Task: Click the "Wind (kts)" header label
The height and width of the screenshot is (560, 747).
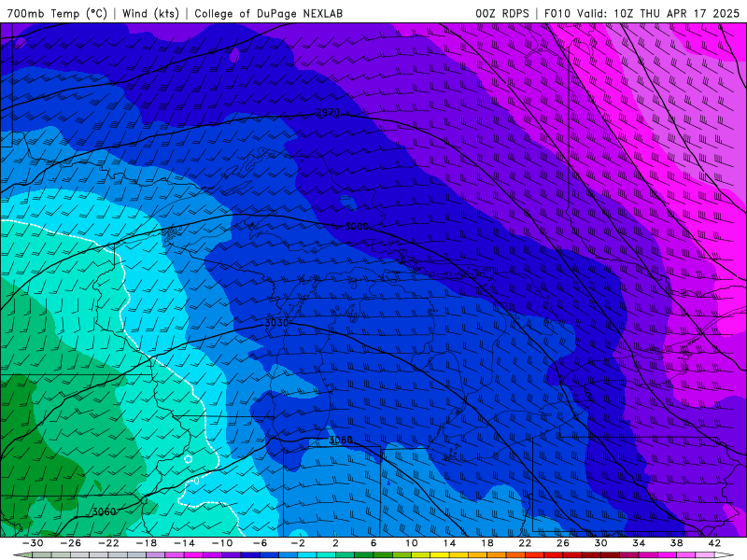Action: [150, 13]
